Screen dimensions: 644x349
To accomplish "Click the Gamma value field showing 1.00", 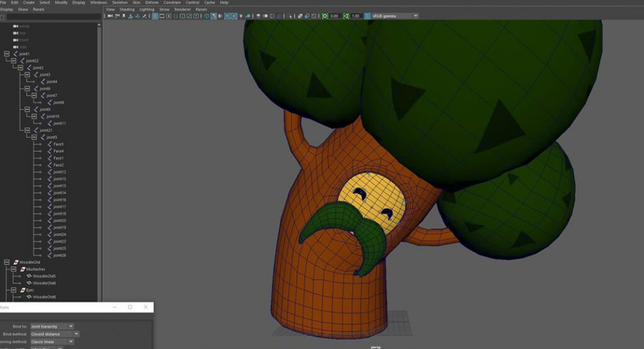I will (x=356, y=16).
